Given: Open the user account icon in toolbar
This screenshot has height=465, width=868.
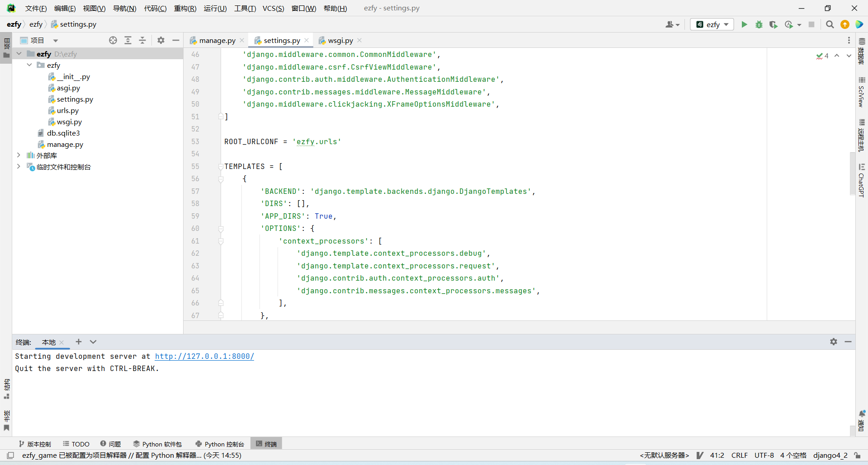Looking at the screenshot, I should tap(672, 24).
